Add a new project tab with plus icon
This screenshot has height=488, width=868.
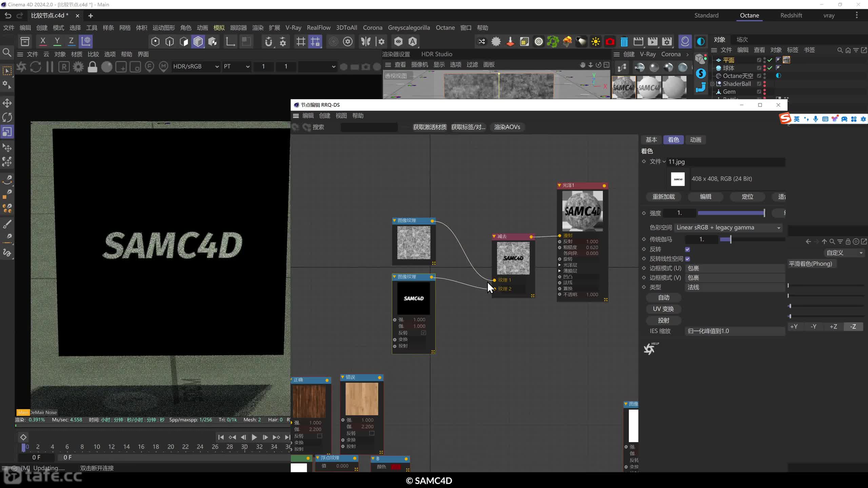91,16
